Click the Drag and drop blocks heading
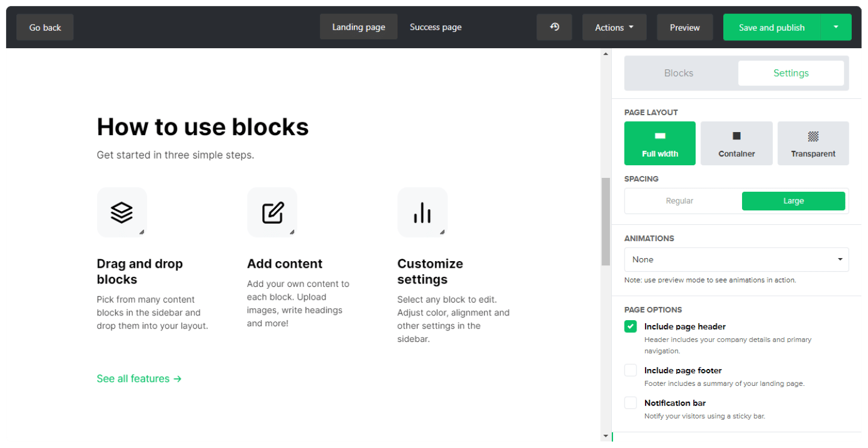Screen dimensions: 868x448 140,271
